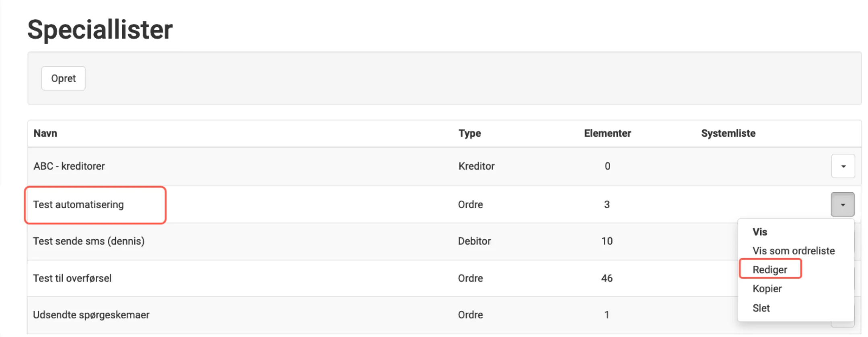Select Rediger in the dropdown menu

coord(770,269)
